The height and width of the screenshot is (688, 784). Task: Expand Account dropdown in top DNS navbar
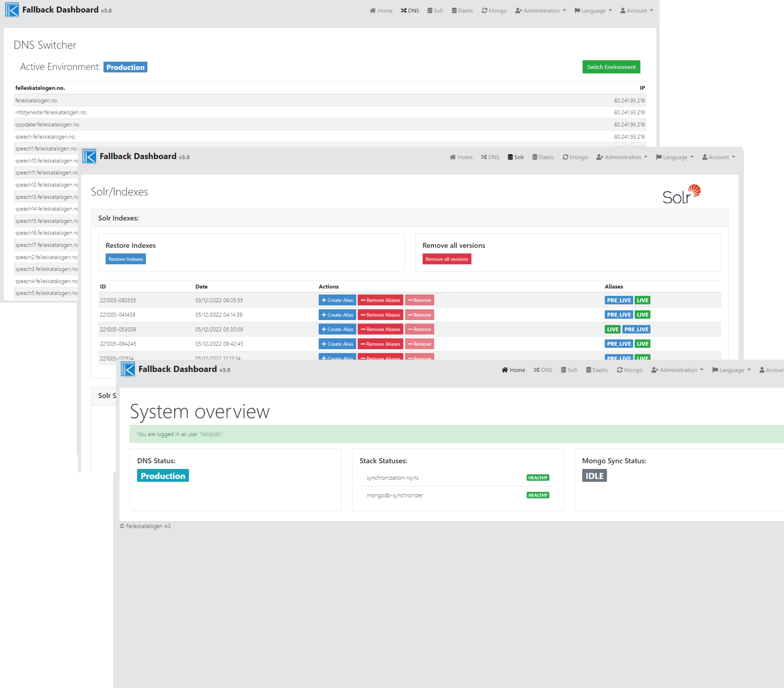click(x=636, y=11)
